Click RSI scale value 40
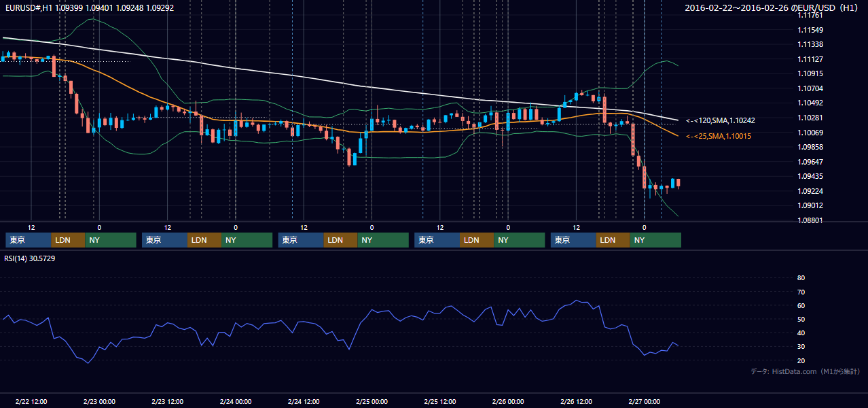Viewport: 868px width, 408px height. pos(801,333)
